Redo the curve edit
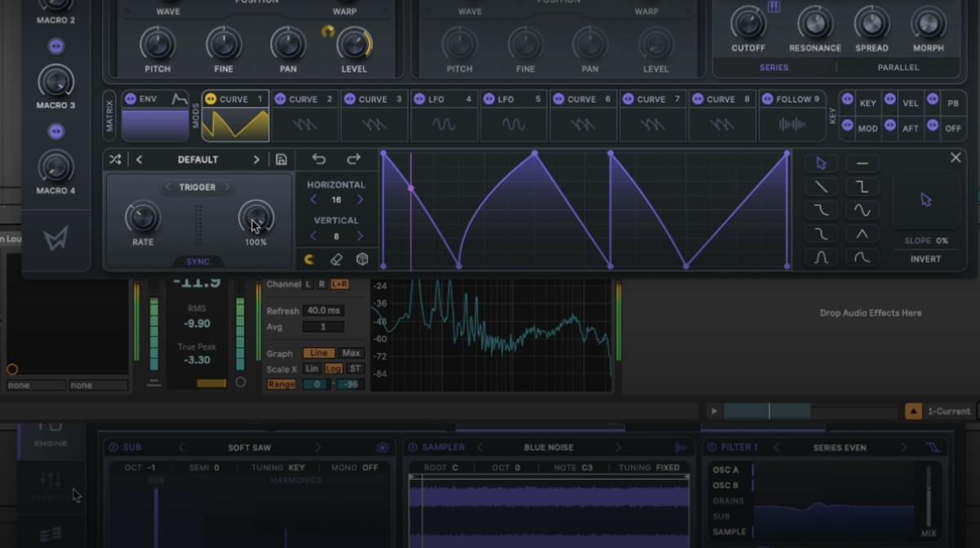 [354, 159]
